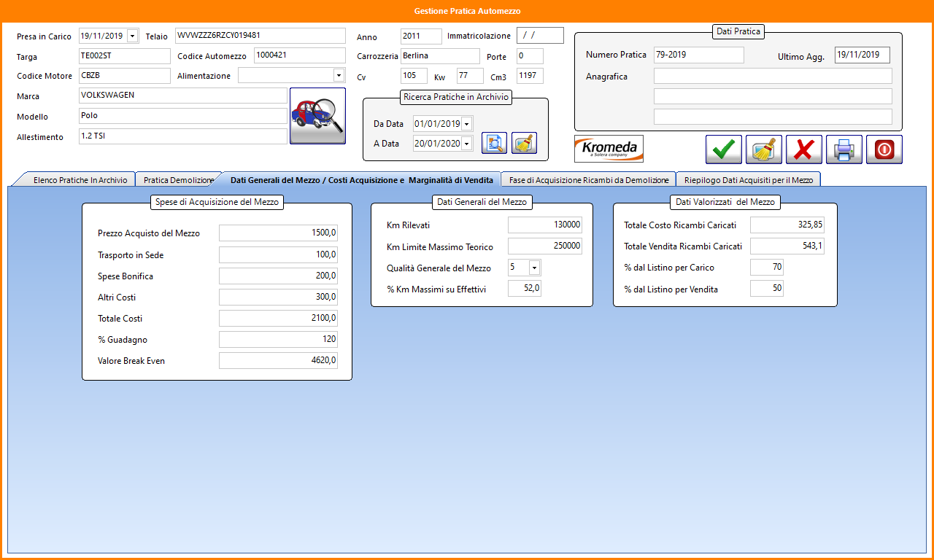934x560 pixels.
Task: Click the Trasporto in Sede value field
Action: [278, 254]
